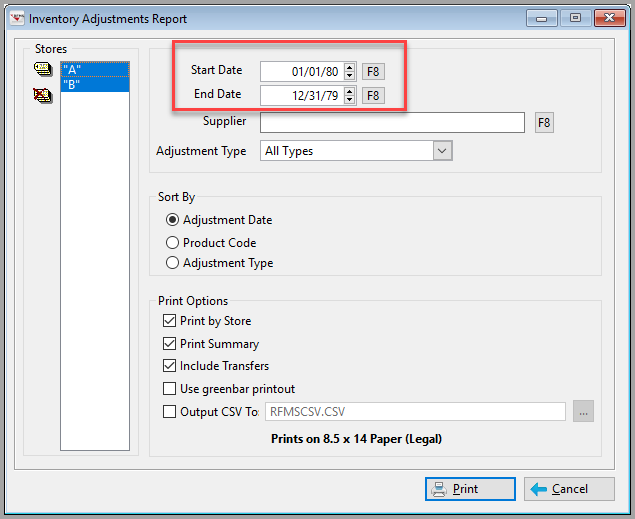Enable Output CSV To checkbox
Viewport: 635px width, 519px height.
(169, 412)
